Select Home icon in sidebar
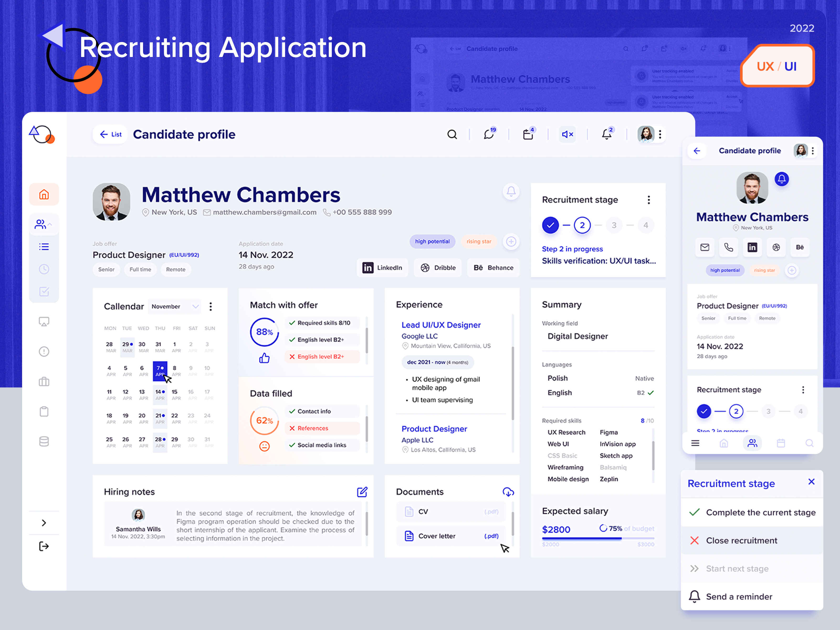 (x=44, y=195)
